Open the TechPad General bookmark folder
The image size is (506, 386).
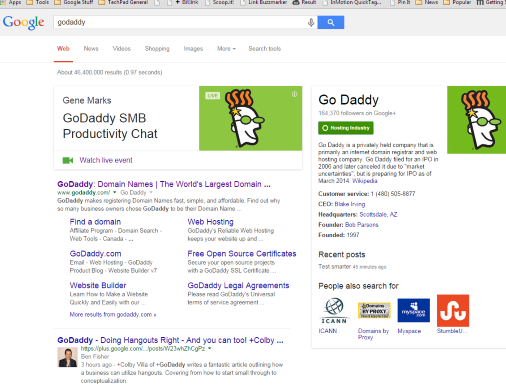[123, 2]
